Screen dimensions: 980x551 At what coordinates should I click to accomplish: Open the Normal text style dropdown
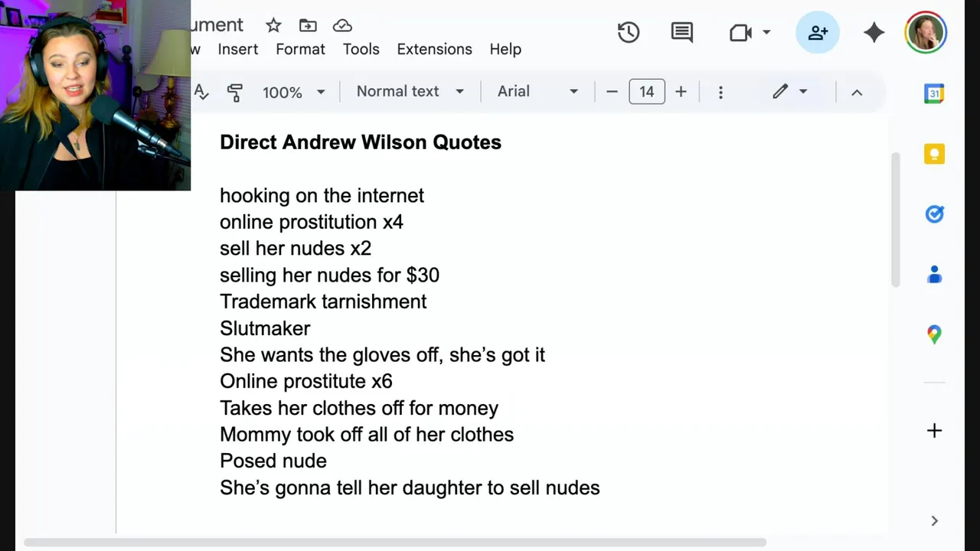click(410, 92)
